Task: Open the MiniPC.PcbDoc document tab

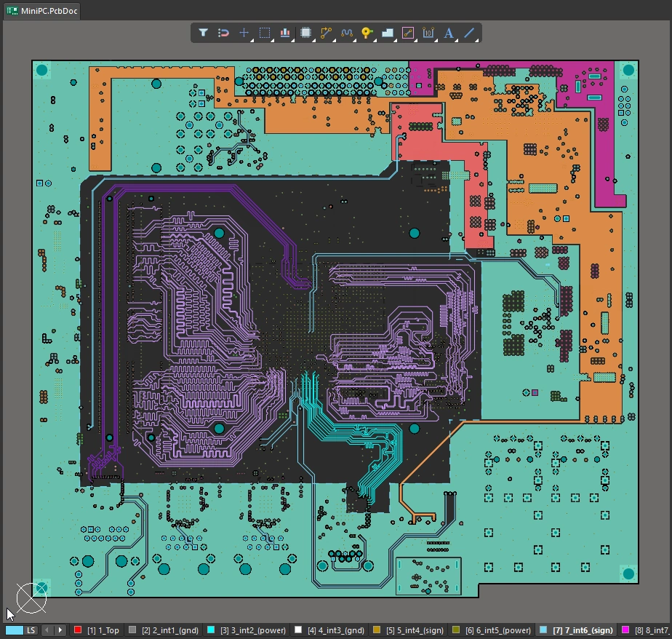Action: click(x=42, y=11)
